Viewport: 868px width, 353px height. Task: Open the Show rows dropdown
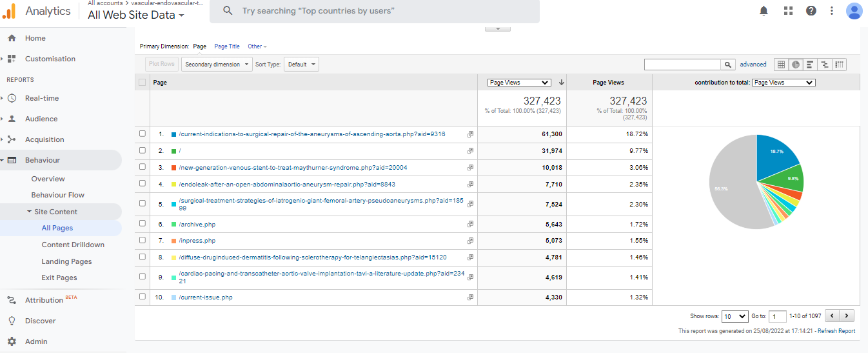(x=735, y=316)
